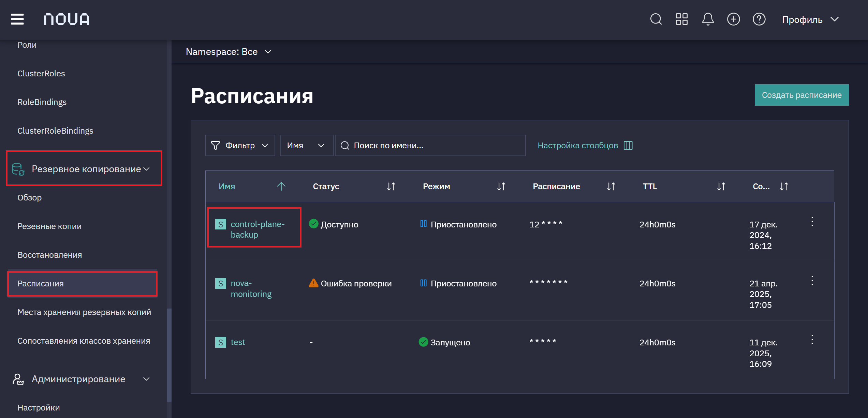The image size is (868, 418).
Task: Open the Имя search-type dropdown
Action: coord(306,146)
